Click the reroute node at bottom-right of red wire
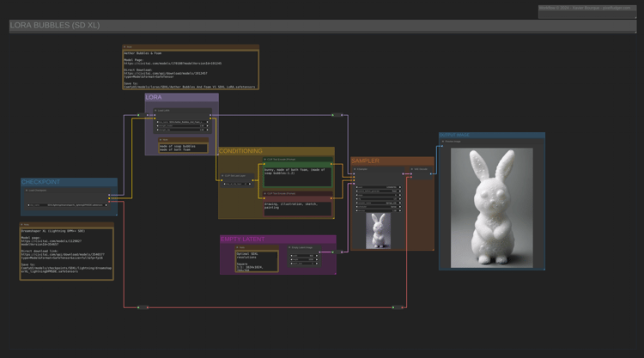Screen dimensions: 644x358 point(398,306)
